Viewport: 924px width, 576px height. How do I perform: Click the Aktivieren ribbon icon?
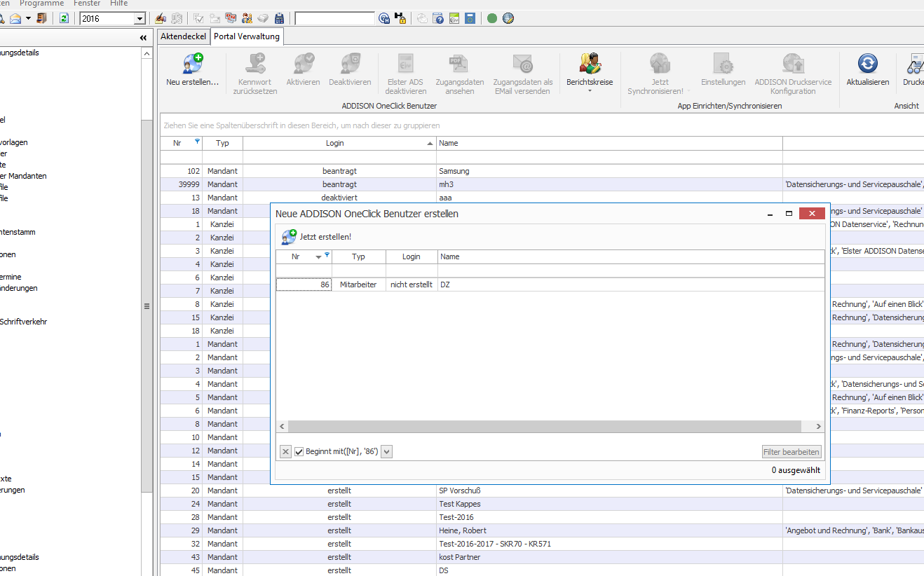[304, 64]
